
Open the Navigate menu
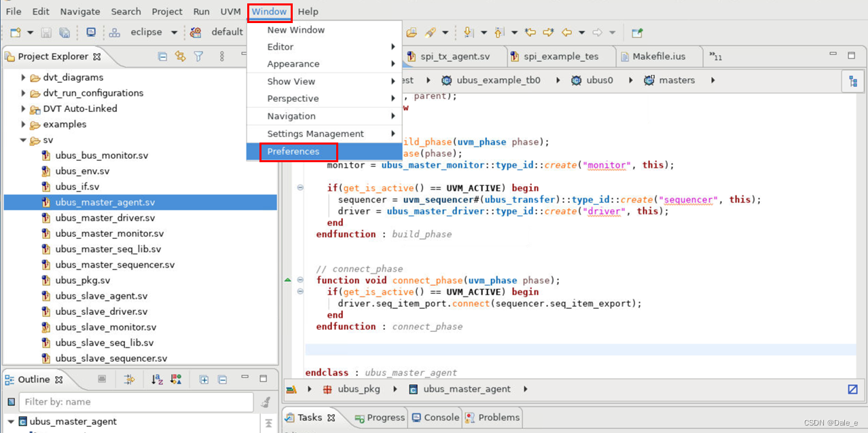tap(80, 12)
